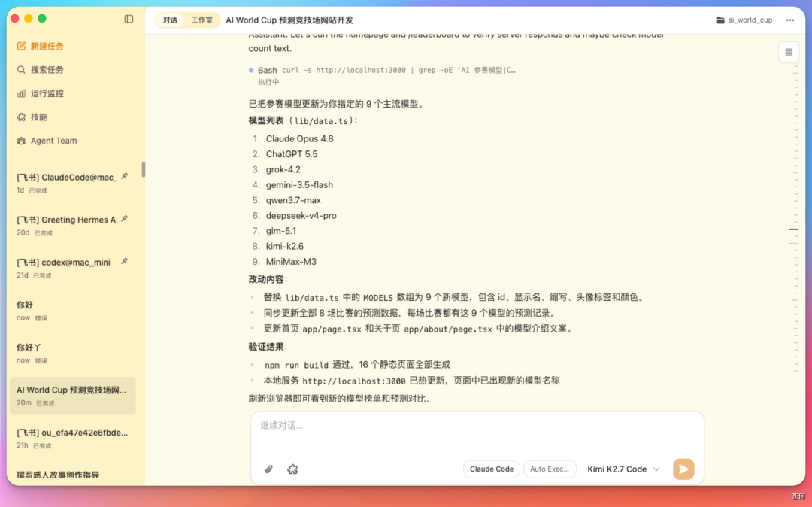Click the npm run build text
This screenshot has height=507, width=812.
[296, 365]
